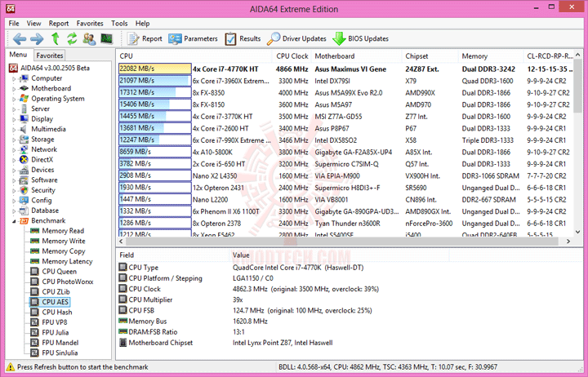Open the Favorites menu

tap(90, 23)
